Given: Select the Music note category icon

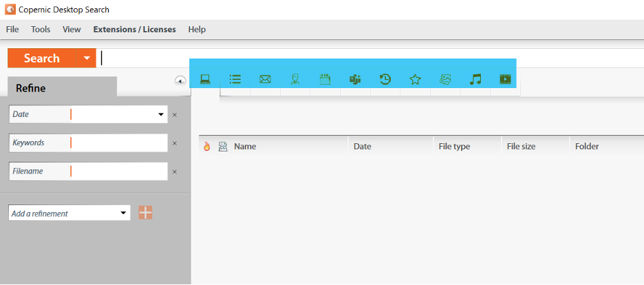Looking at the screenshot, I should pyautogui.click(x=475, y=79).
